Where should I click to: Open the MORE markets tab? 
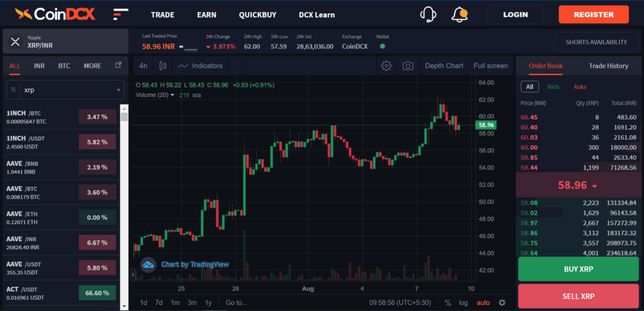point(92,66)
